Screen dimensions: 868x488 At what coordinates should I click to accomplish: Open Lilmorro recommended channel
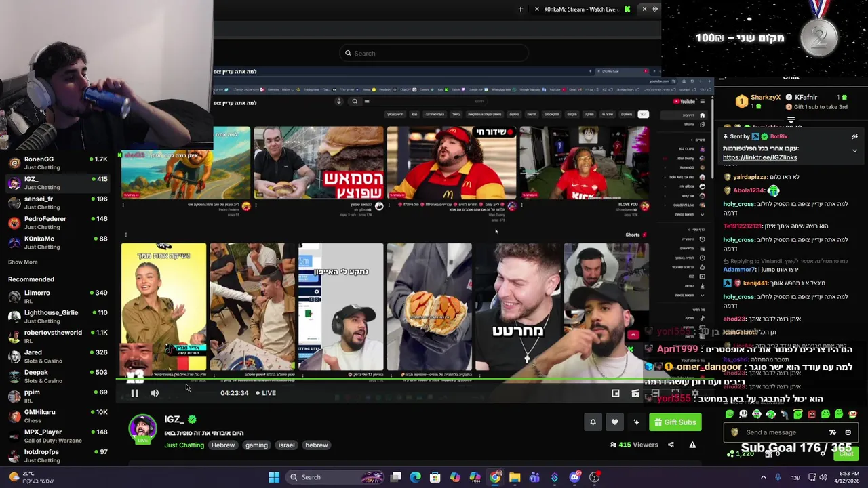[x=58, y=296]
